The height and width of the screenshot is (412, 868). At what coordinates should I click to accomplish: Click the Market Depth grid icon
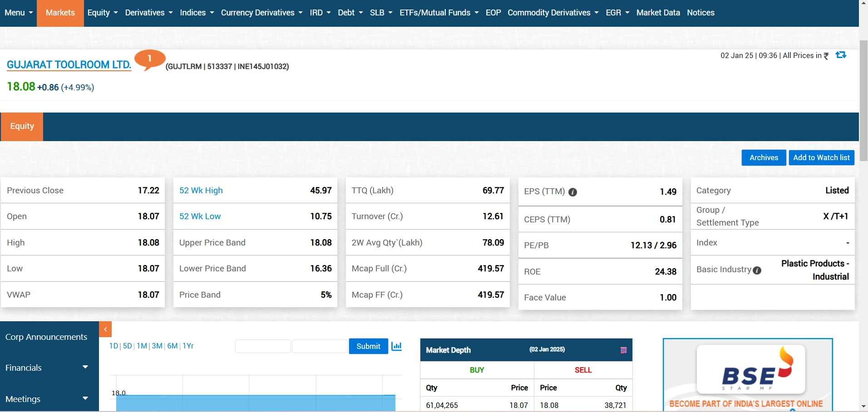pyautogui.click(x=623, y=350)
